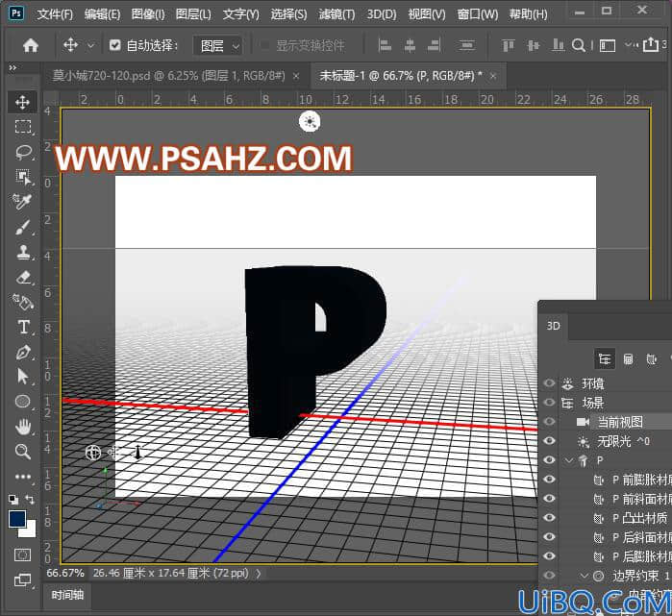Viewport: 672px width, 616px height.
Task: Open the 图像(I) menu
Action: click(148, 14)
